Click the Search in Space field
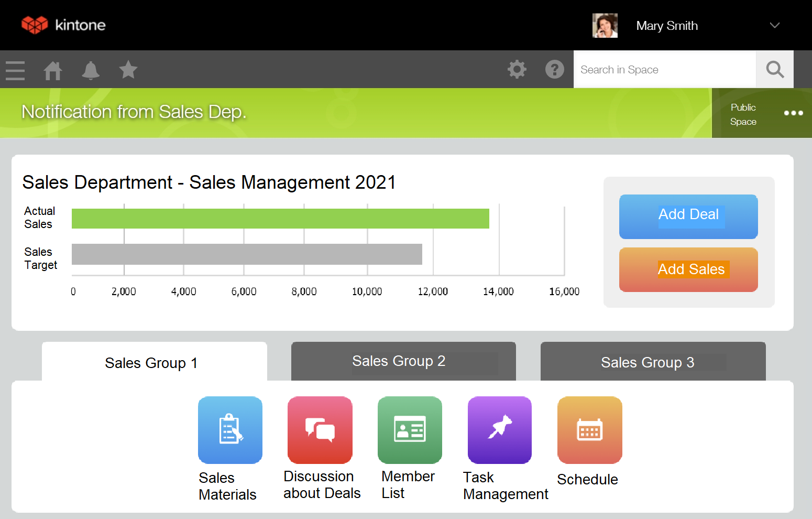Image resolution: width=812 pixels, height=519 pixels. (x=664, y=70)
